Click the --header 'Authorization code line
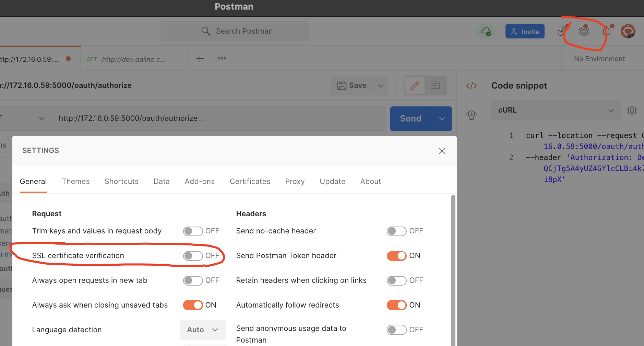The height and width of the screenshot is (346, 644). coord(585,158)
